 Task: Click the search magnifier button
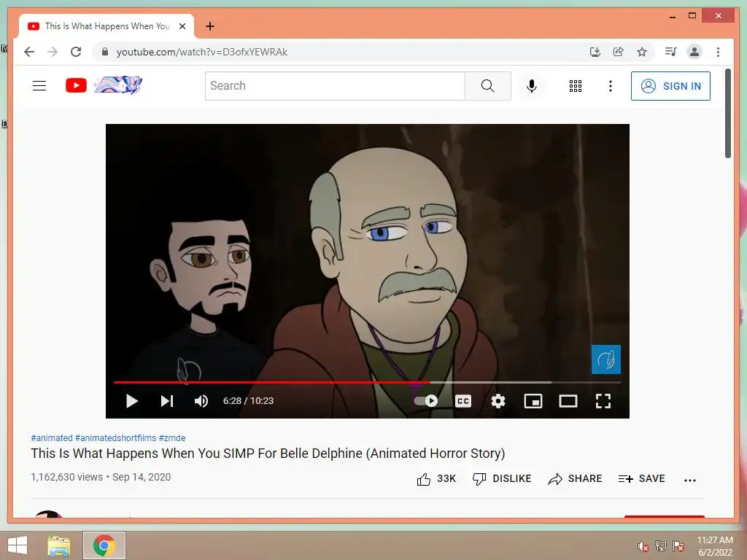click(488, 86)
